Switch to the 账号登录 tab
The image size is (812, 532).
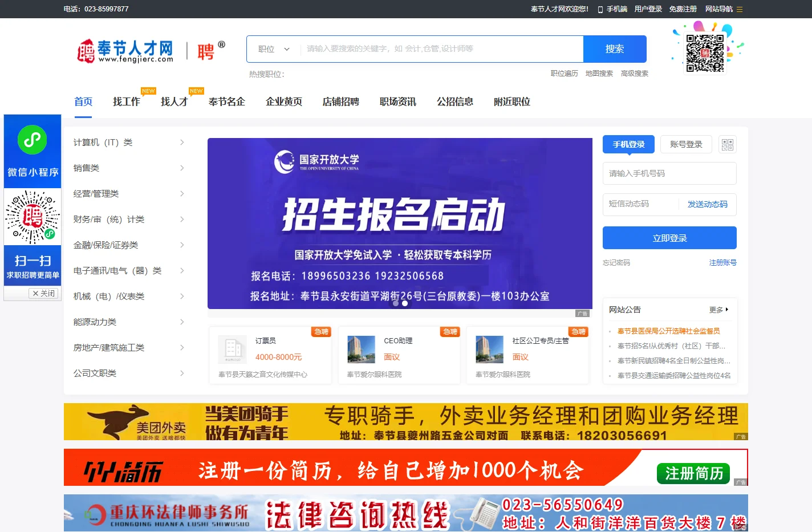[x=687, y=144]
